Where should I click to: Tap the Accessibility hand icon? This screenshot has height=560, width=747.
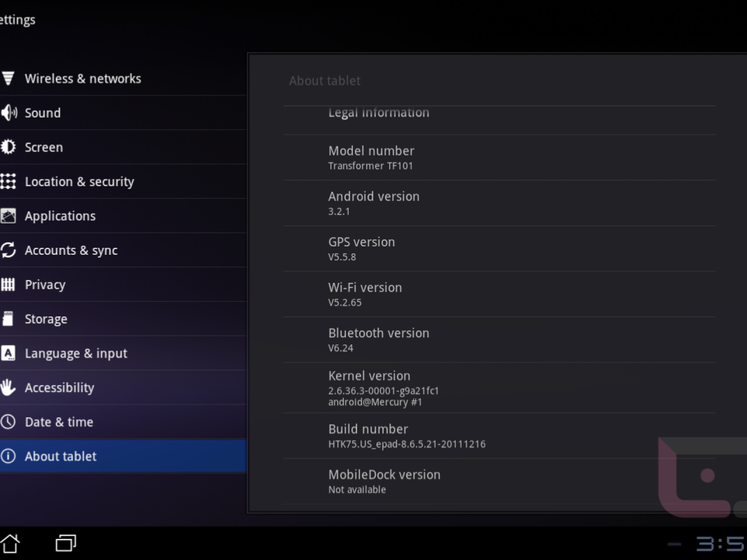[x=8, y=387]
